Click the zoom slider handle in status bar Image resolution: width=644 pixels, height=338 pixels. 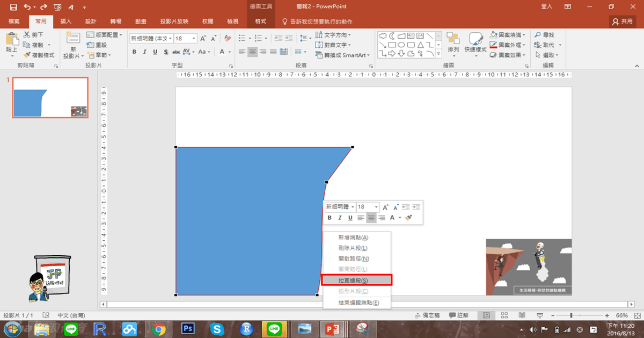[x=571, y=315]
